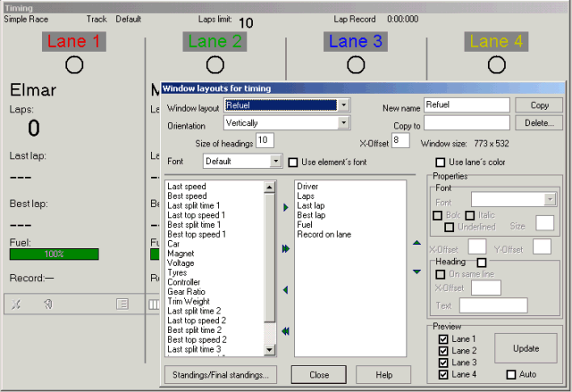
Task: Enable the Use element's font checkbox
Action: pyautogui.click(x=293, y=163)
